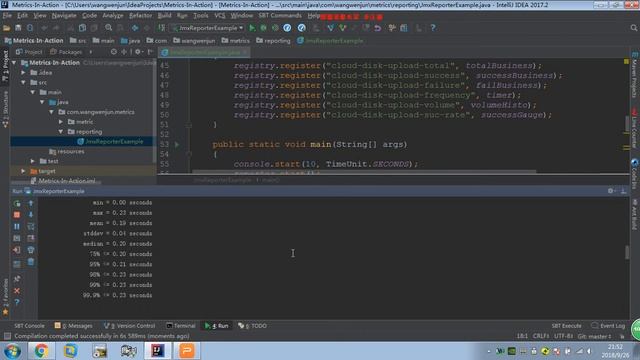
Task: Open Windows Start button
Action: point(13,351)
